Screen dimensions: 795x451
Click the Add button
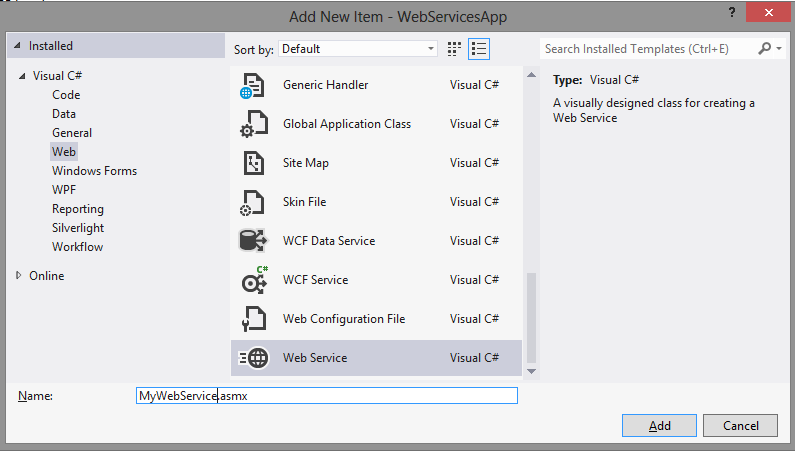tap(659, 426)
